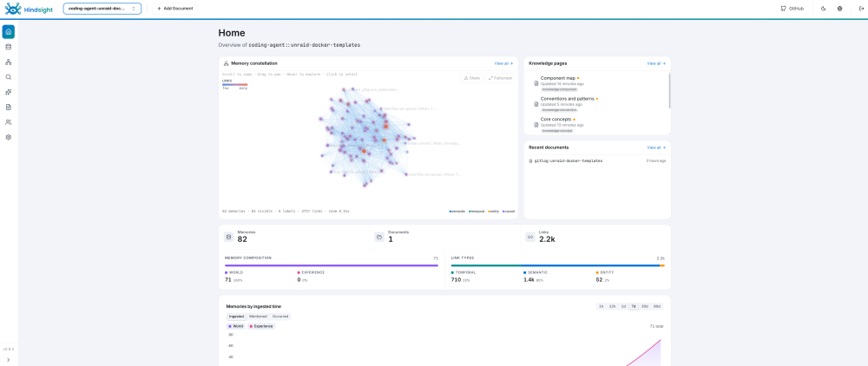The image size is (868, 366).
Task: Click the globe language icon
Action: click(839, 9)
